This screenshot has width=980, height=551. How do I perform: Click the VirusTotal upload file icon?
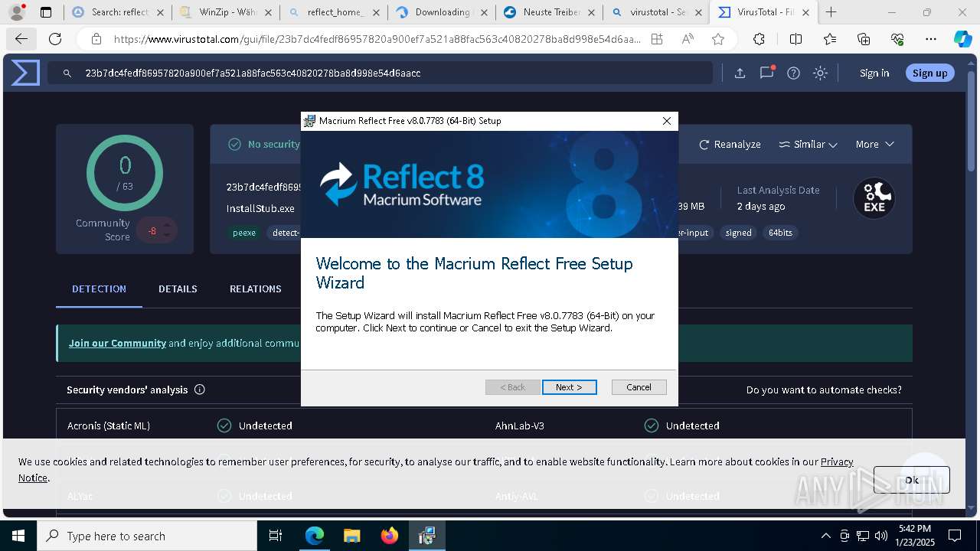(x=740, y=73)
